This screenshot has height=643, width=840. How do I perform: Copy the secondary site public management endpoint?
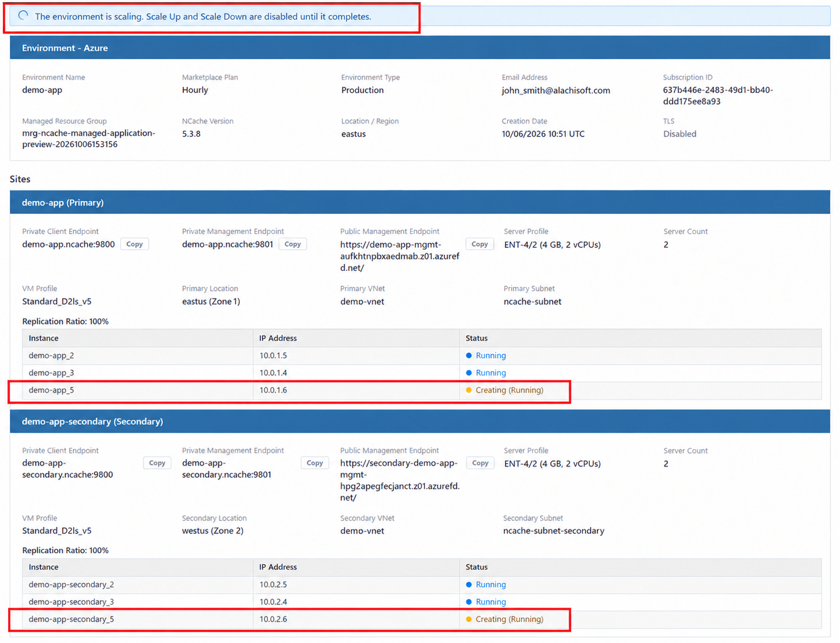click(x=480, y=463)
